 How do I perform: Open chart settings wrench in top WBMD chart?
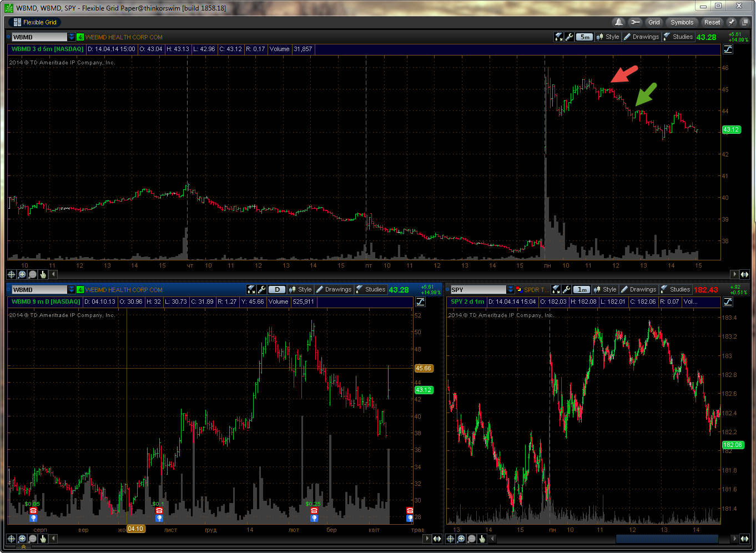tap(569, 37)
